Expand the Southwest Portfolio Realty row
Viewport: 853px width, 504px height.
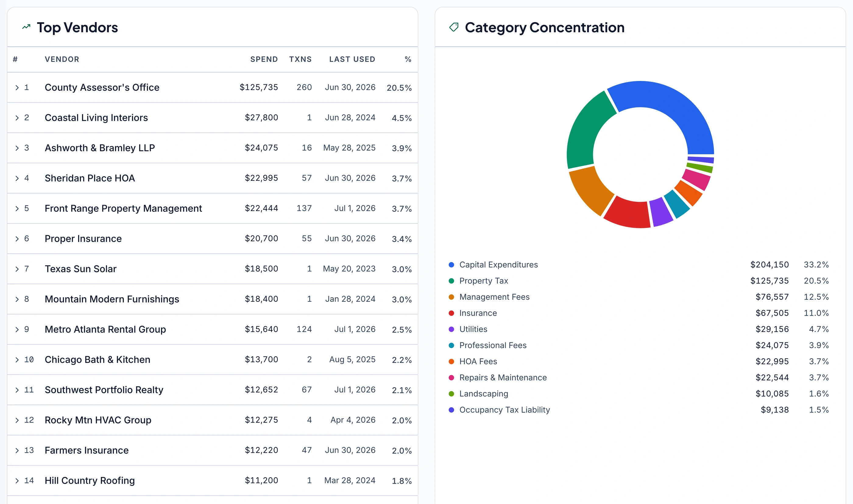click(17, 390)
